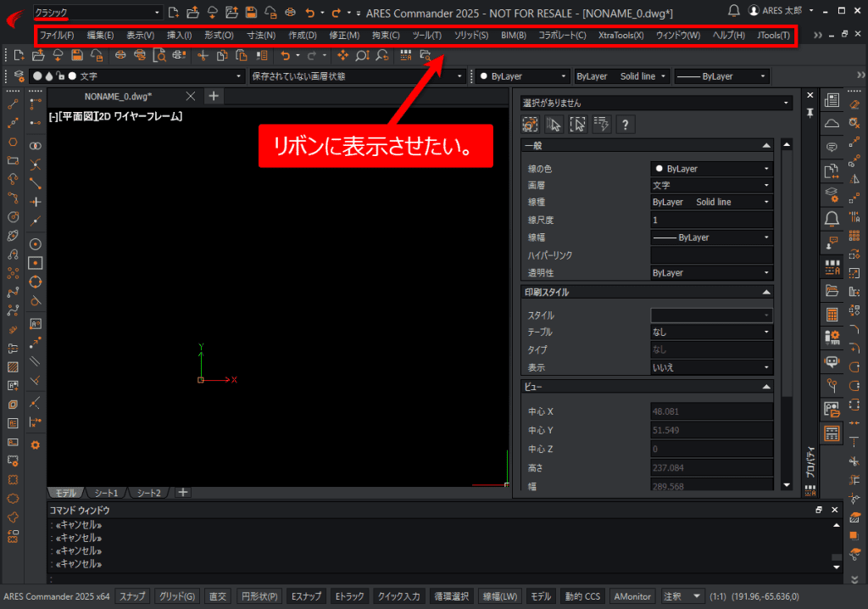Pin the Properties palette with the pushpin icon

click(x=810, y=113)
